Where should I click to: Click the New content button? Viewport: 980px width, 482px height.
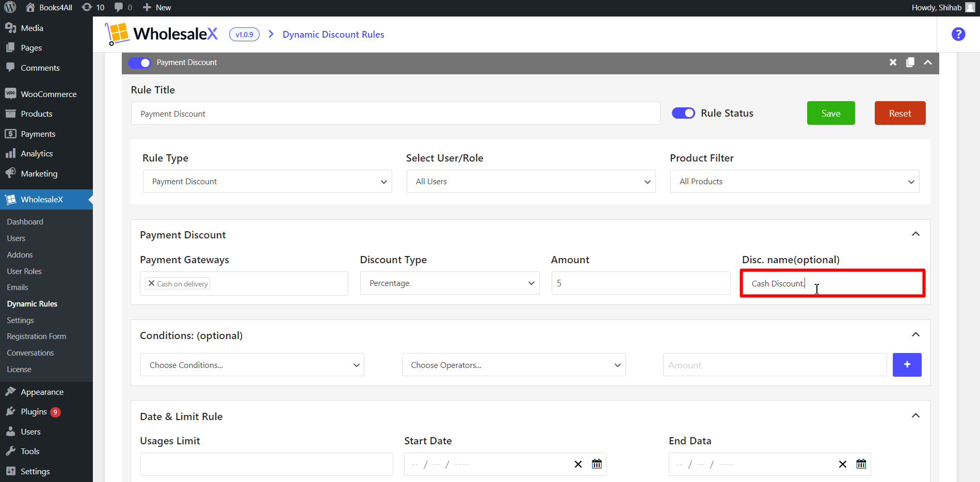157,7
